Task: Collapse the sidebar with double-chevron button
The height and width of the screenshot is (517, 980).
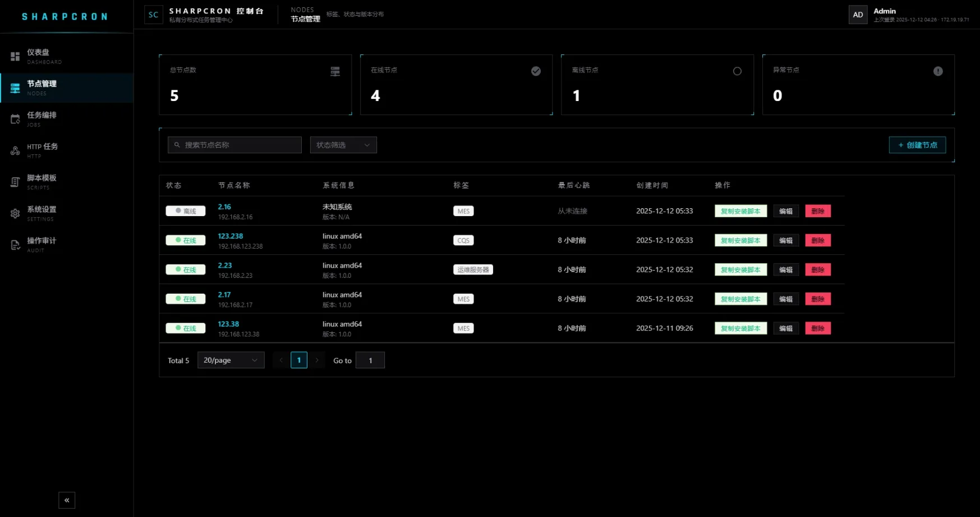Action: [x=67, y=500]
